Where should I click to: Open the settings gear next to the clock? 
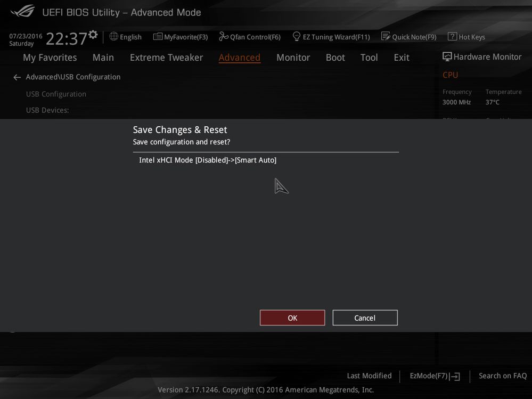(93, 34)
